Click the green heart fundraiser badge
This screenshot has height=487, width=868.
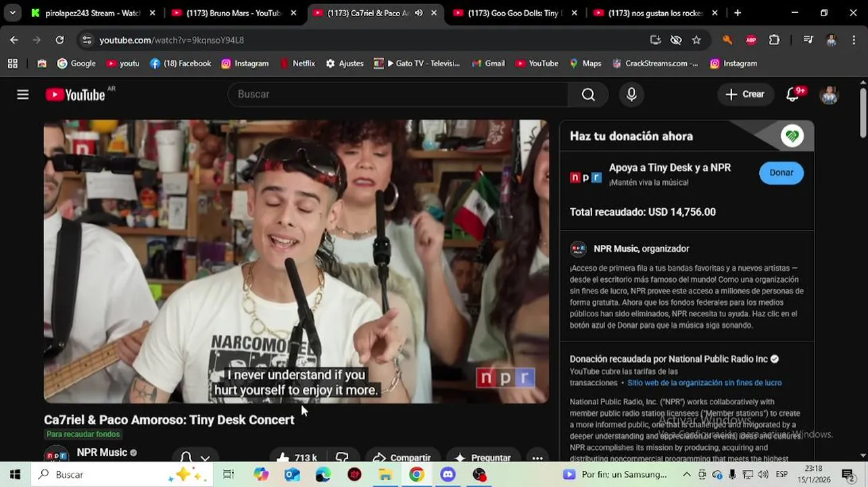pyautogui.click(x=792, y=136)
